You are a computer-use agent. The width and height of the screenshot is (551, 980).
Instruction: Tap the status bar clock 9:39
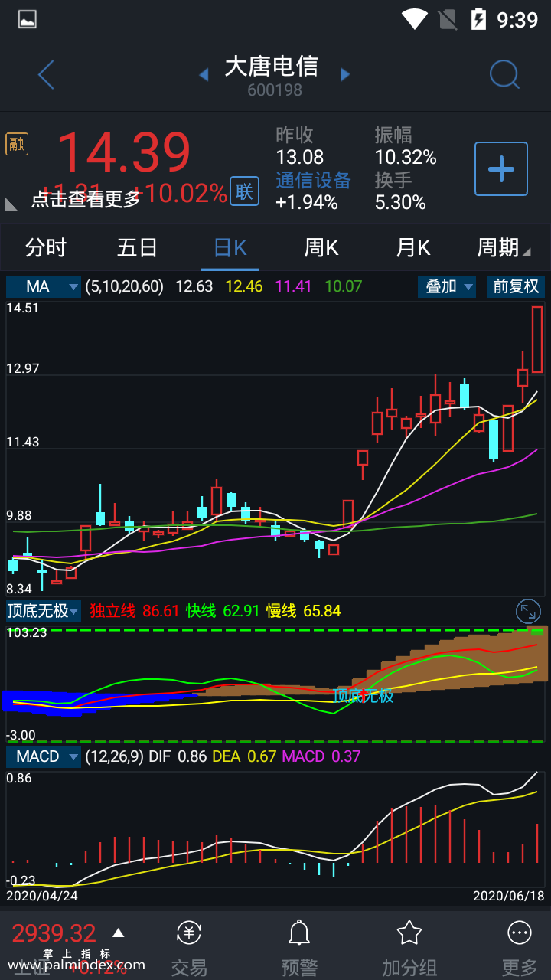517,19
